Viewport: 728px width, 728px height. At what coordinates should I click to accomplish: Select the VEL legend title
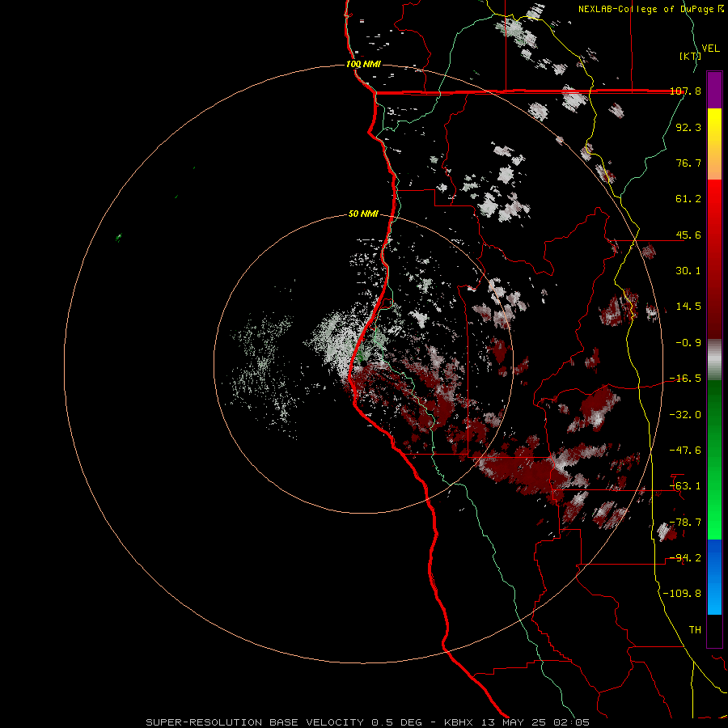(710, 49)
